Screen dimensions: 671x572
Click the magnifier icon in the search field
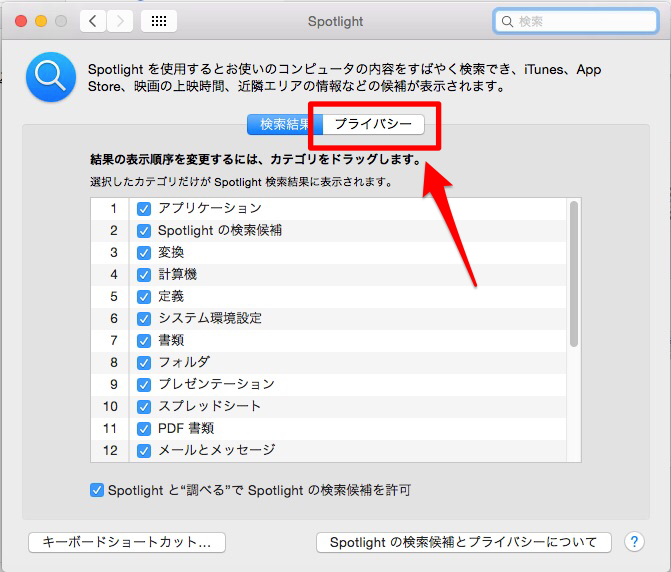click(x=507, y=21)
